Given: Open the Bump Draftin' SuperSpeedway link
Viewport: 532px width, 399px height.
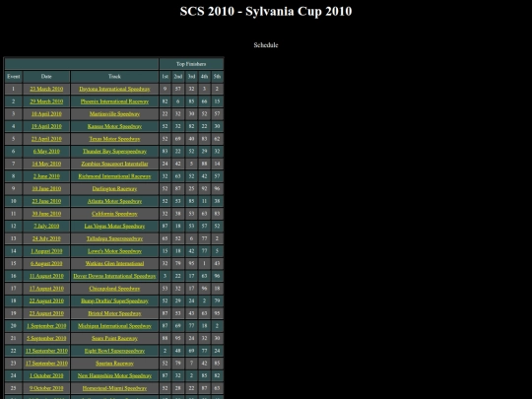Looking at the screenshot, I should point(114,300).
